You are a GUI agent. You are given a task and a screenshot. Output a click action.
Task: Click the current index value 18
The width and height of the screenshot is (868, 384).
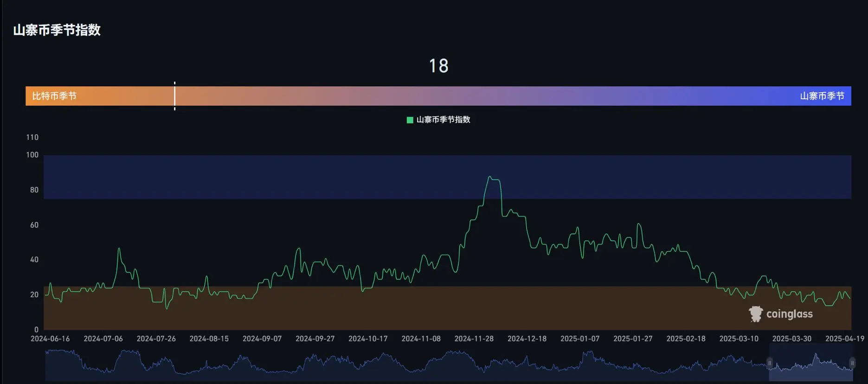[x=438, y=66]
